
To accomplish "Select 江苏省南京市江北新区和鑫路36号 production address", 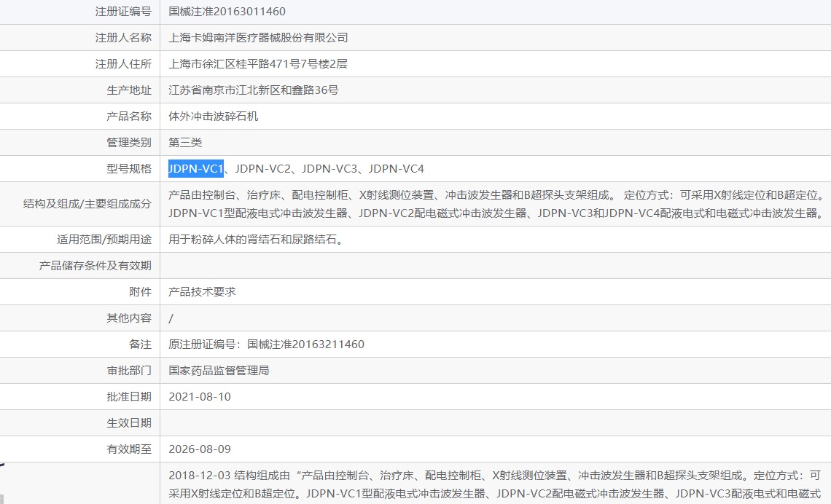I will click(x=254, y=90).
